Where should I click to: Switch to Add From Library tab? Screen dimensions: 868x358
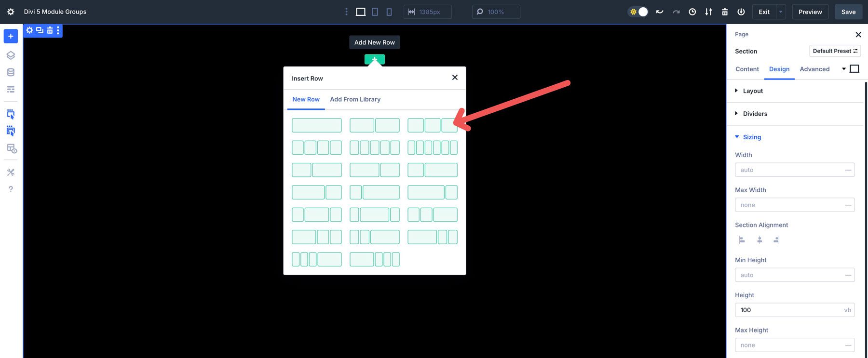click(355, 99)
